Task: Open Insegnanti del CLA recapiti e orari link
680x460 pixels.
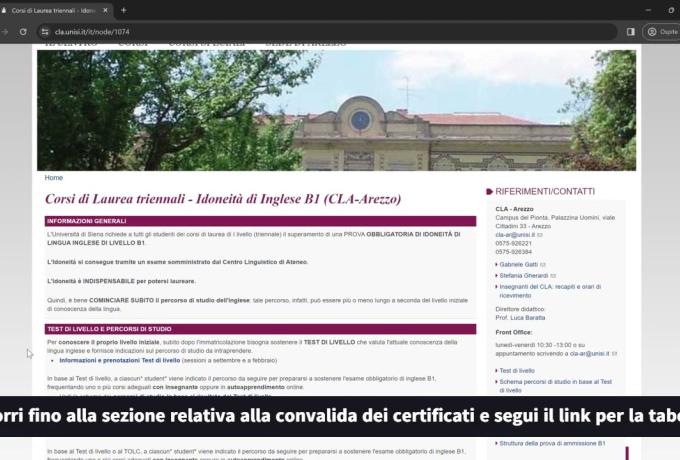Action: [550, 291]
